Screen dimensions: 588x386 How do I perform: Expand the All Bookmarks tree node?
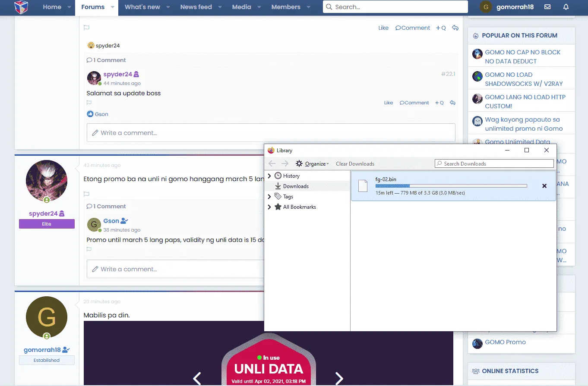click(x=269, y=207)
